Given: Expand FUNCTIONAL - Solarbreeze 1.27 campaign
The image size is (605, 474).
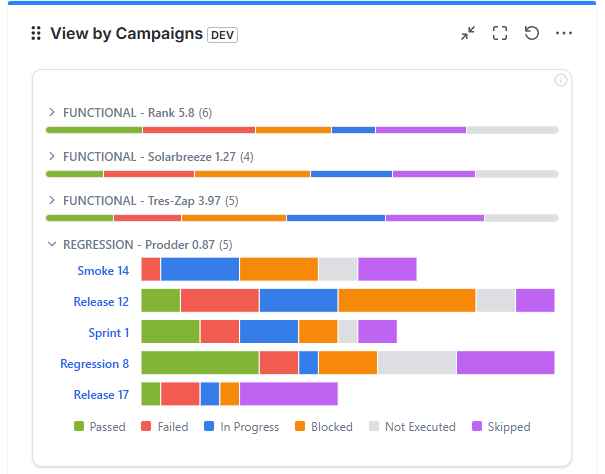Looking at the screenshot, I should point(52,156).
